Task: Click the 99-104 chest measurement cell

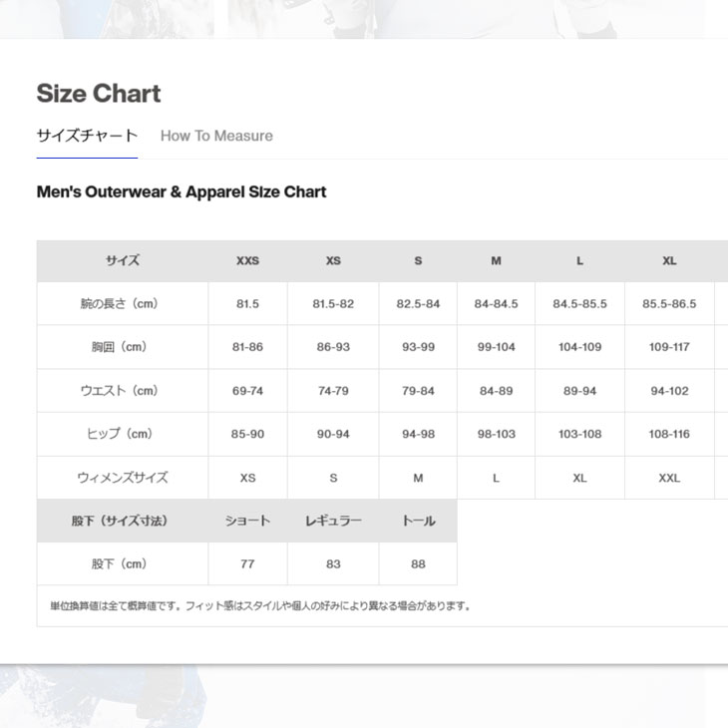Action: (x=496, y=347)
